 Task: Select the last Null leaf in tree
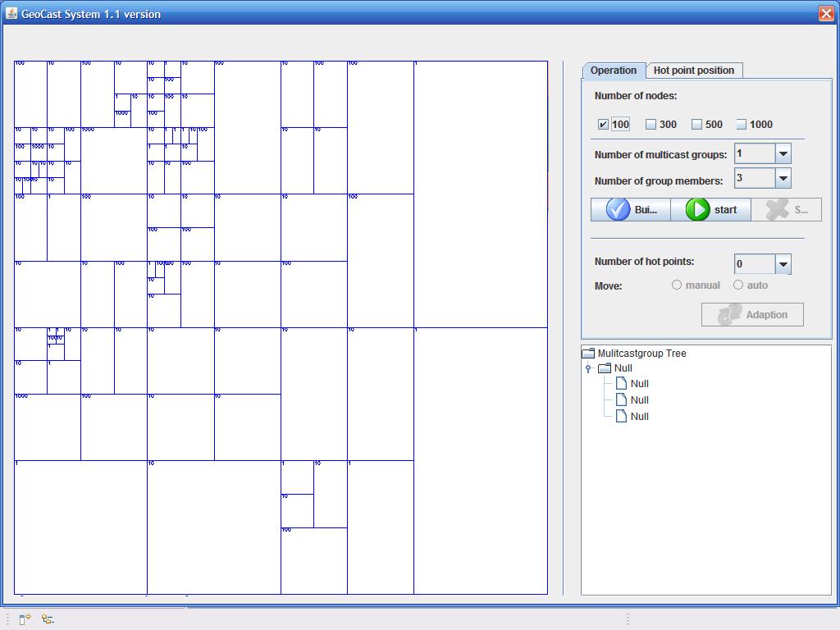click(639, 417)
